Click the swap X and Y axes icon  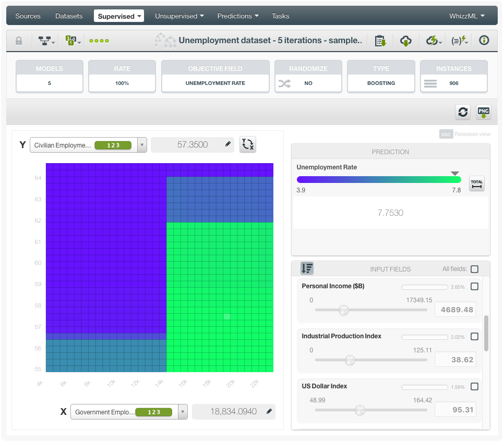coord(248,144)
